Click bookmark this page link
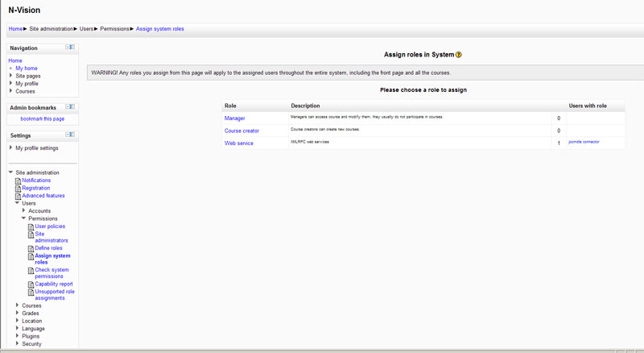The image size is (644, 353). pos(42,118)
